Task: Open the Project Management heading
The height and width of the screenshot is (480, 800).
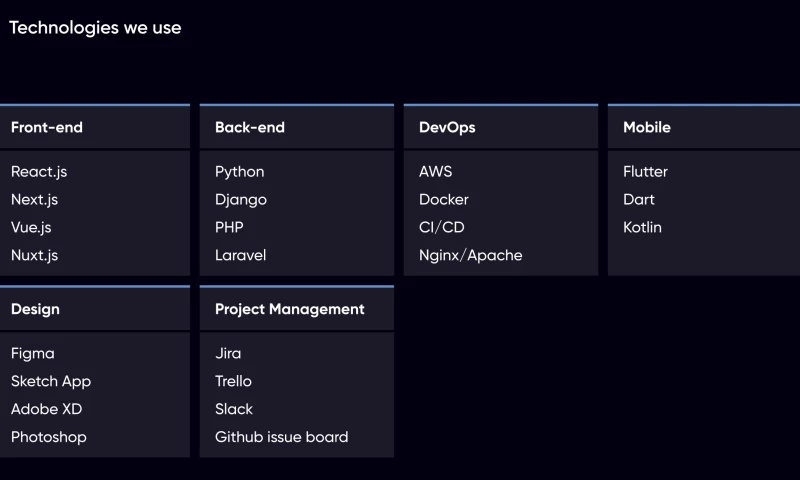Action: coord(290,310)
